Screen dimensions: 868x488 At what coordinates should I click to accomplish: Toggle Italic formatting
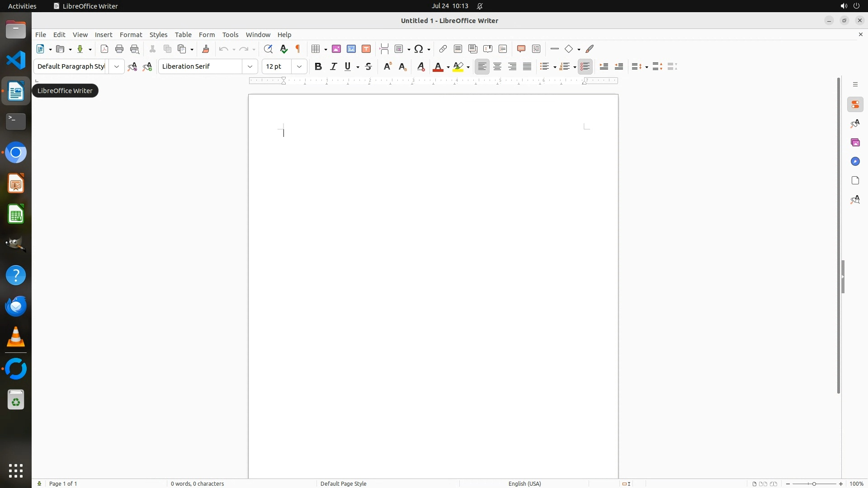tap(334, 67)
